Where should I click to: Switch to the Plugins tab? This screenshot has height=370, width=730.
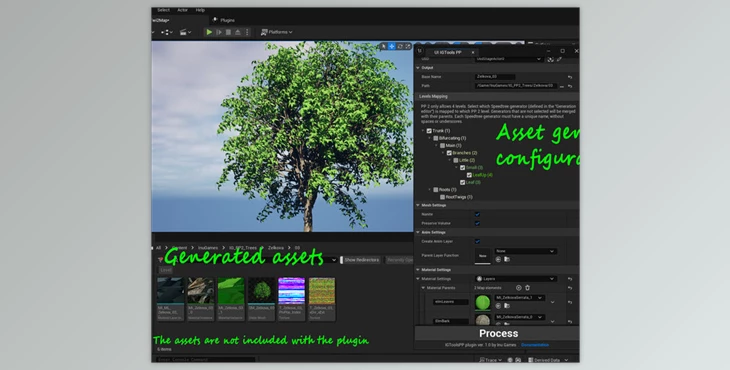tap(224, 20)
